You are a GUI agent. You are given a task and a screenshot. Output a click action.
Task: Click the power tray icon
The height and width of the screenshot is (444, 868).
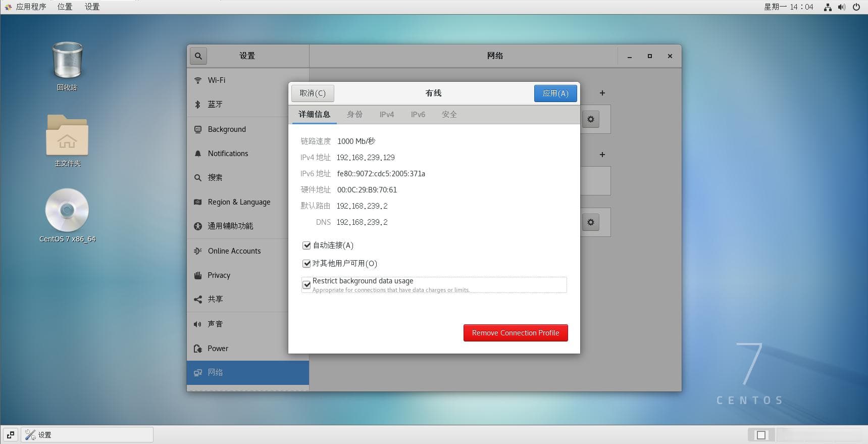[x=856, y=7]
